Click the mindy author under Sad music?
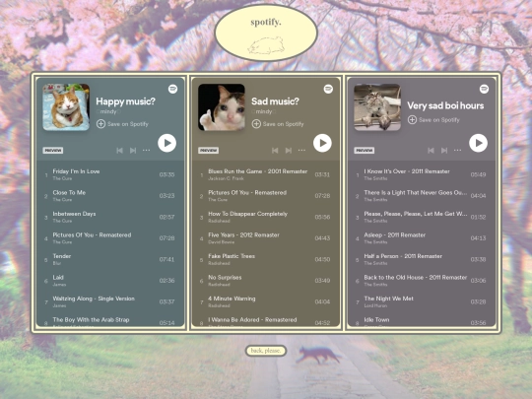This screenshot has height=399, width=532. pos(264,111)
